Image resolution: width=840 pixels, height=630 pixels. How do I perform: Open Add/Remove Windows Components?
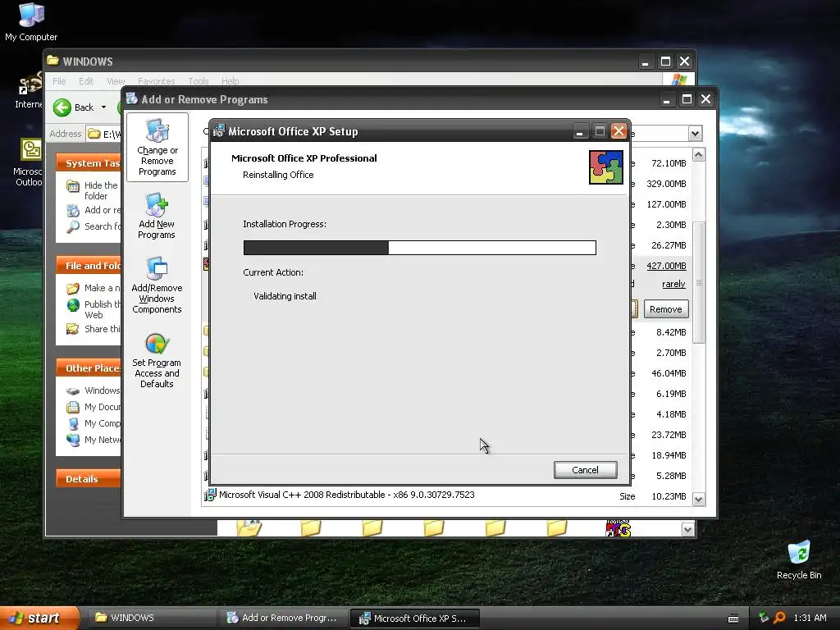pyautogui.click(x=157, y=285)
